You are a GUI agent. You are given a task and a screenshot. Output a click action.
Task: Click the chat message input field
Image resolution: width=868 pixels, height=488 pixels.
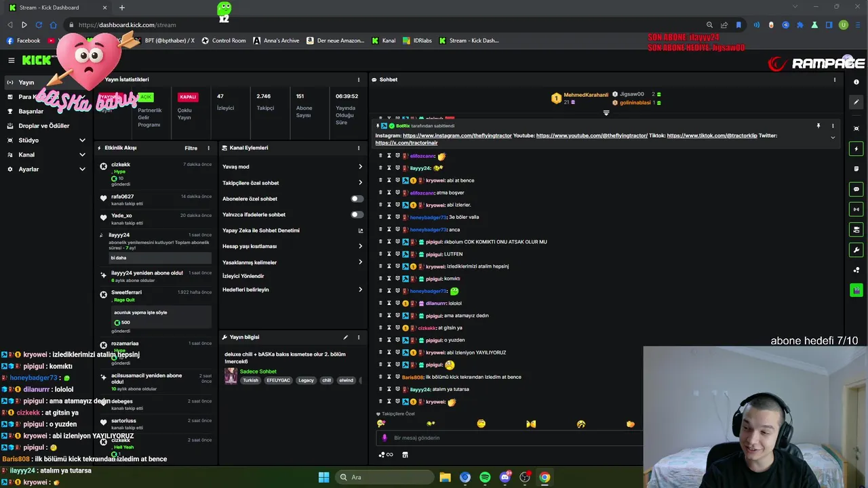click(509, 438)
